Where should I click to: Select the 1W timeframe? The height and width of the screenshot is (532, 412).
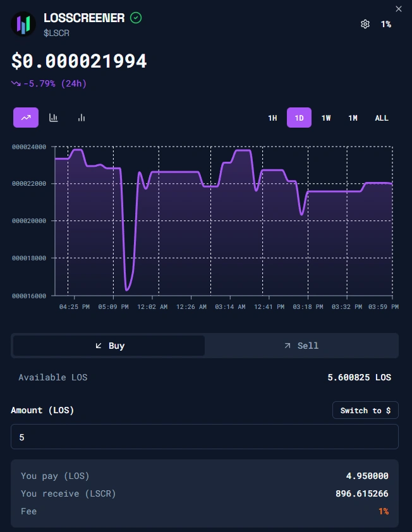click(x=326, y=118)
